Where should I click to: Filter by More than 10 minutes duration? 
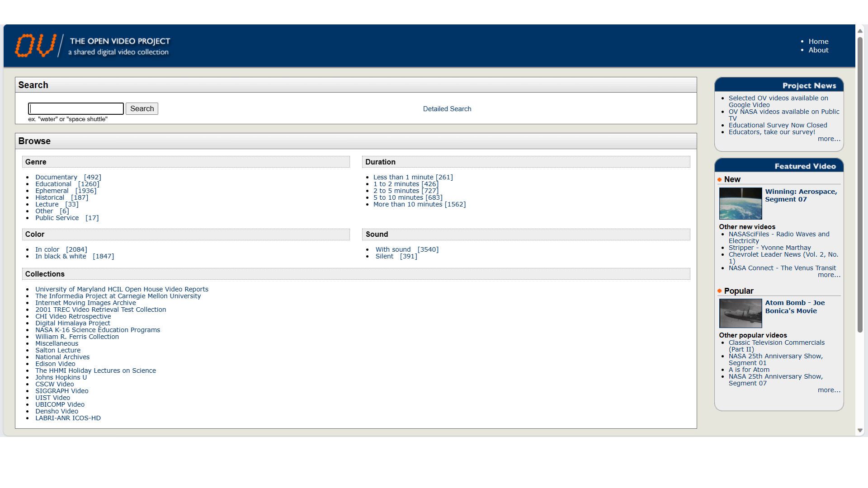click(407, 204)
